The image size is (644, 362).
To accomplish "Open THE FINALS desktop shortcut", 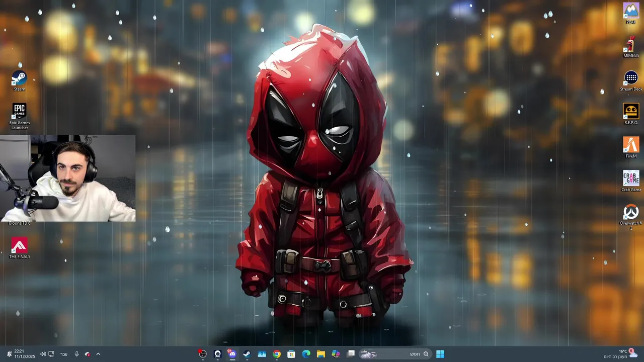I will coord(19,248).
